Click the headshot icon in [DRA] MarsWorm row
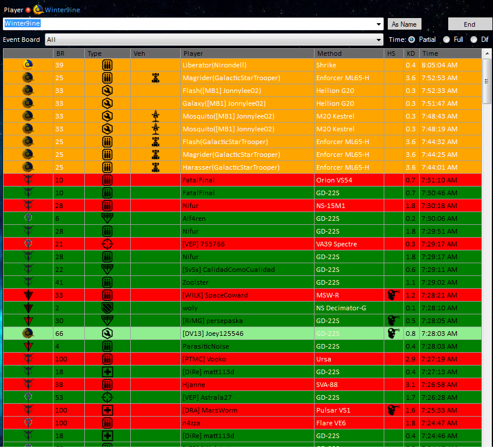 (x=393, y=410)
